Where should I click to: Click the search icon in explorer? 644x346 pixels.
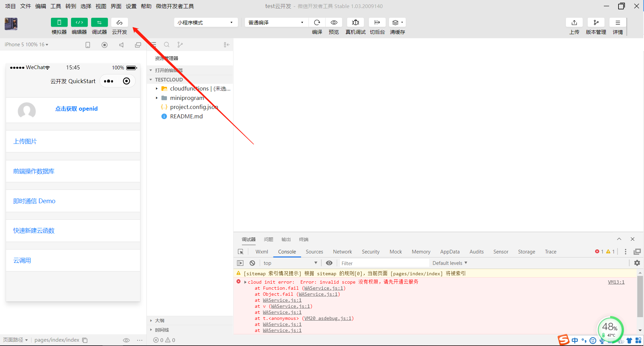pos(167,45)
